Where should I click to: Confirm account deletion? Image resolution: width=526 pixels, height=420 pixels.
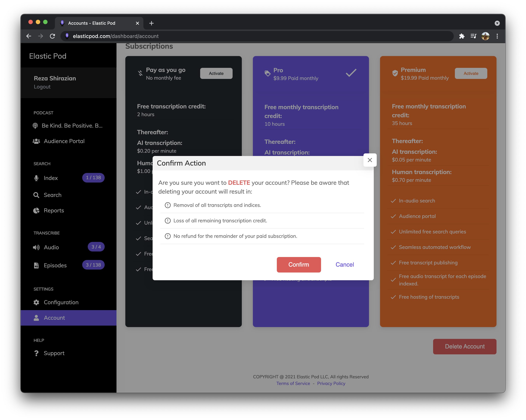coord(299,265)
